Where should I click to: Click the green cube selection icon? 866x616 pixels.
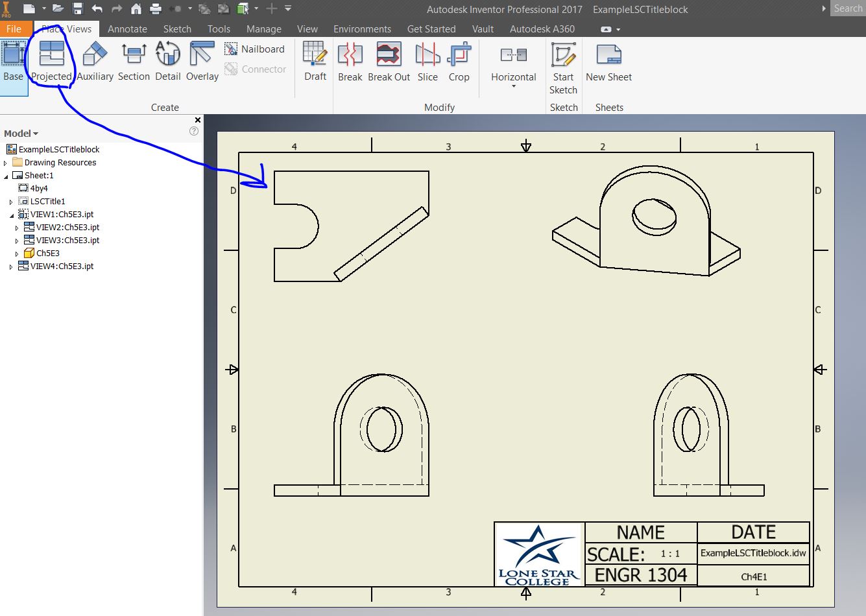coord(243,9)
